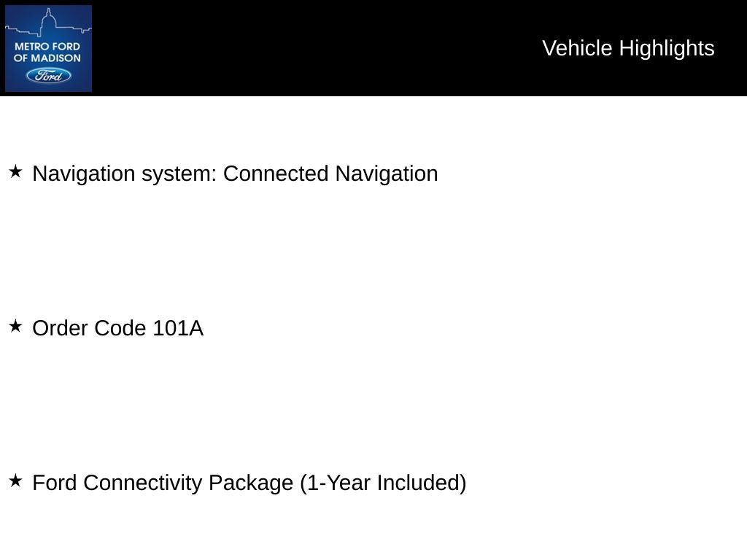
Task: Click the star bullet beside Order Code 101A
Action: click(x=15, y=327)
